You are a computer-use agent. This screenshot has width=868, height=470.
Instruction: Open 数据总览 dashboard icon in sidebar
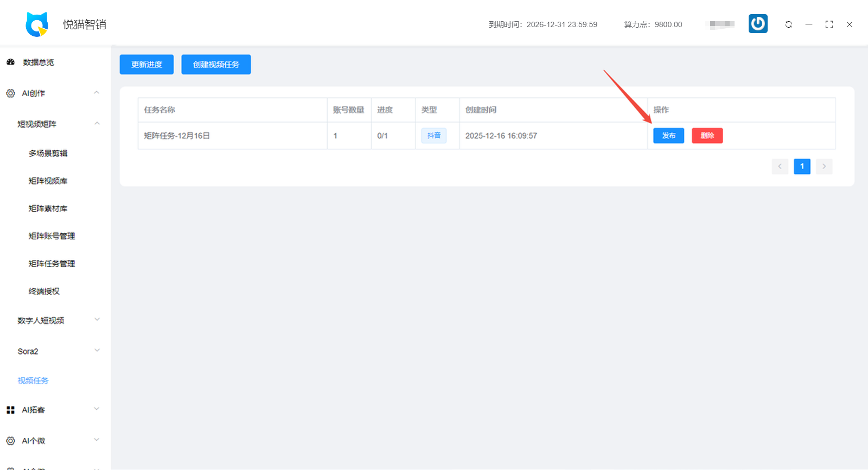pyautogui.click(x=10, y=62)
